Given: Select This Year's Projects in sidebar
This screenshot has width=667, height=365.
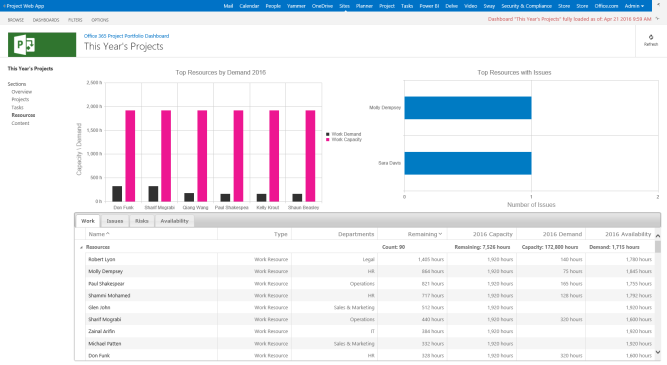Looking at the screenshot, I should click(x=30, y=68).
